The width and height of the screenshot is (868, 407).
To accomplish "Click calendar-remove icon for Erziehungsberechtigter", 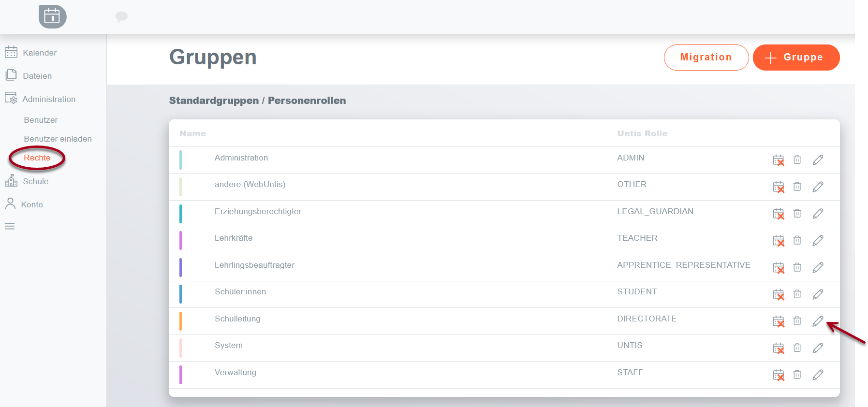I will [x=778, y=214].
